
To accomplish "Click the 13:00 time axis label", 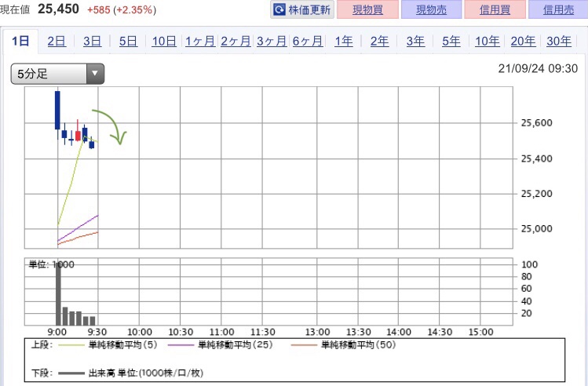I will (x=317, y=332).
